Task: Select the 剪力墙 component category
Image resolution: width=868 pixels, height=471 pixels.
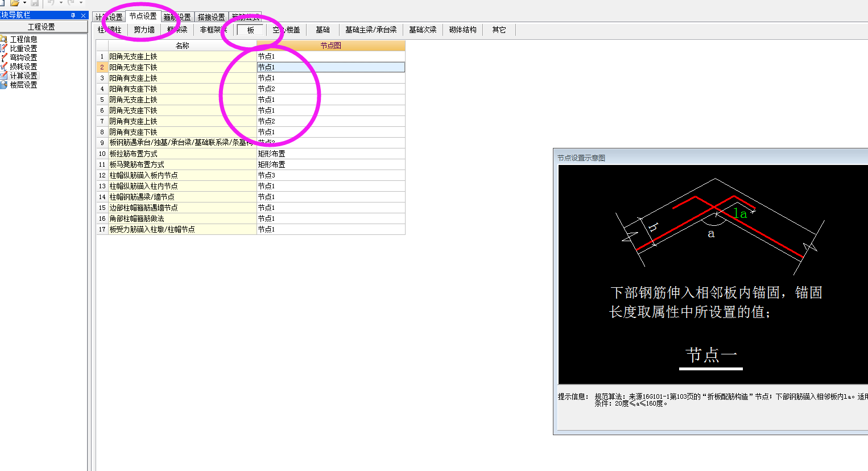Action: (144, 30)
